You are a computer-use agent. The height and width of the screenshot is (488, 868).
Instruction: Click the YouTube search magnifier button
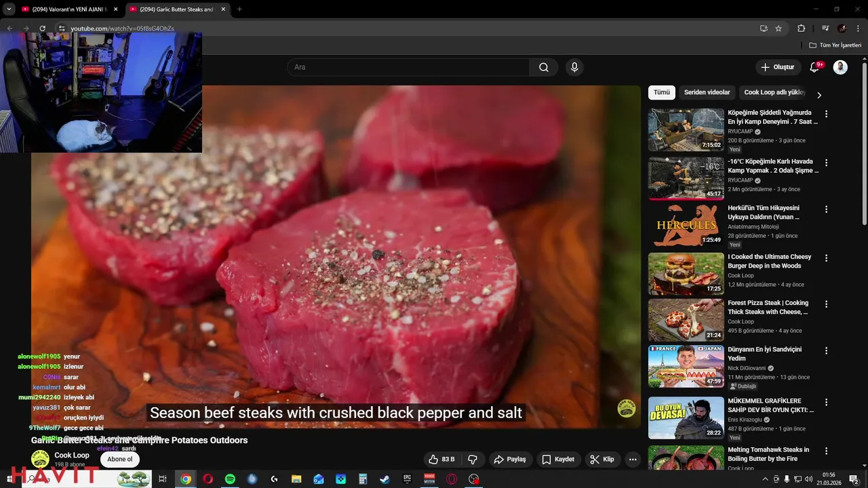coord(544,67)
